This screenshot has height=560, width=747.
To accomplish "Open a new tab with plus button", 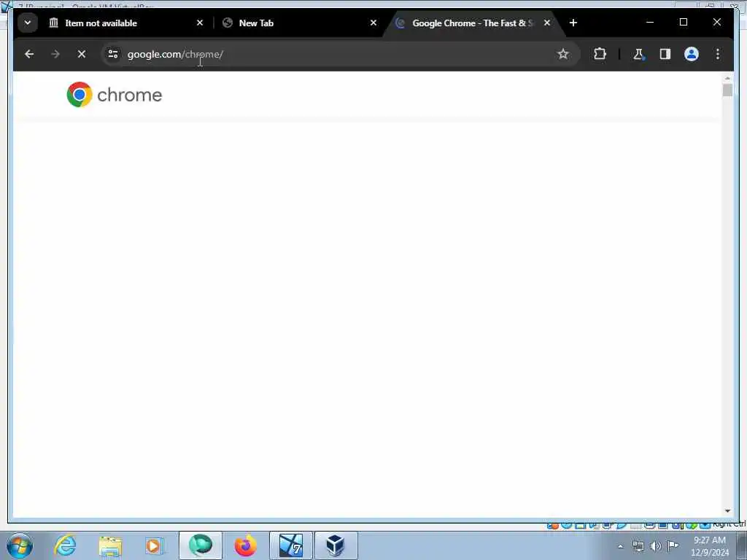I will 573,23.
